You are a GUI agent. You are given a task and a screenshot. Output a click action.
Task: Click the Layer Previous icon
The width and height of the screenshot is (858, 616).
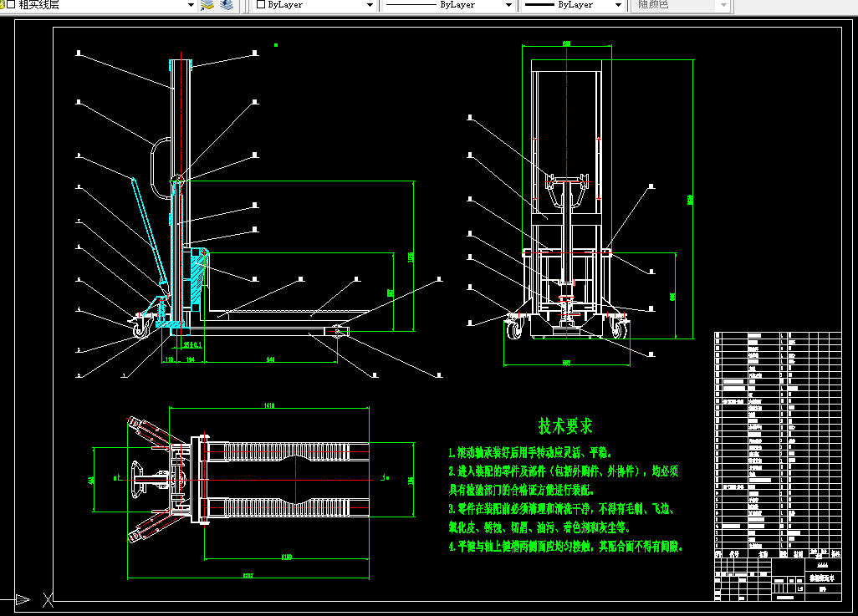click(227, 5)
